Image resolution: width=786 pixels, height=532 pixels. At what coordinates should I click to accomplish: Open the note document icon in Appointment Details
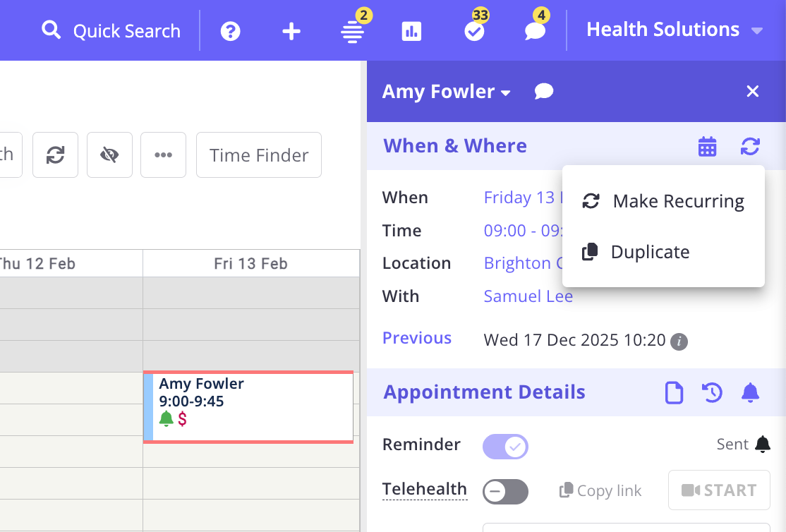[x=674, y=392]
